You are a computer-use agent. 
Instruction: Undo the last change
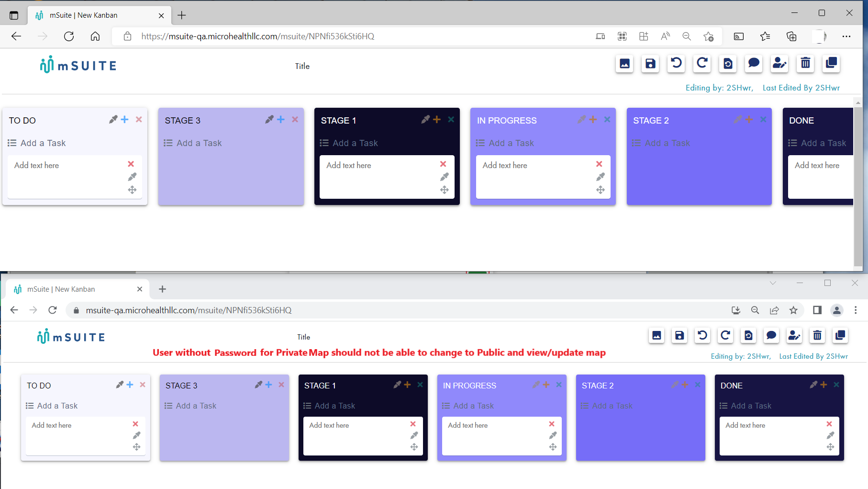pyautogui.click(x=676, y=64)
